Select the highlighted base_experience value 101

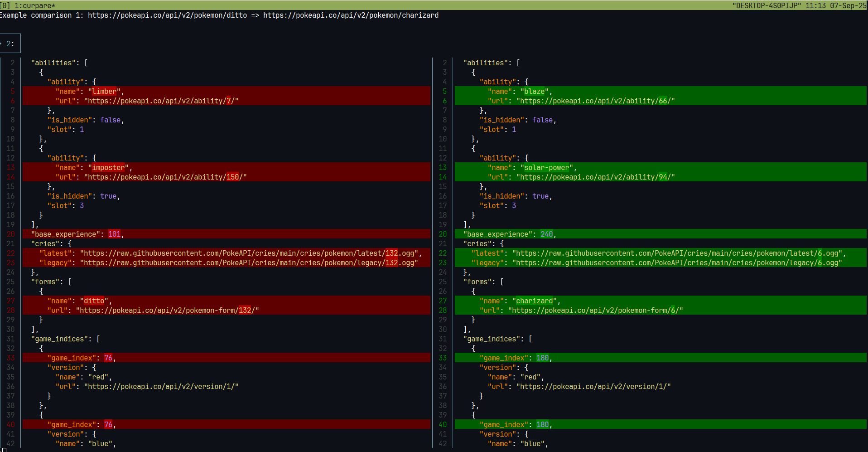tap(114, 234)
